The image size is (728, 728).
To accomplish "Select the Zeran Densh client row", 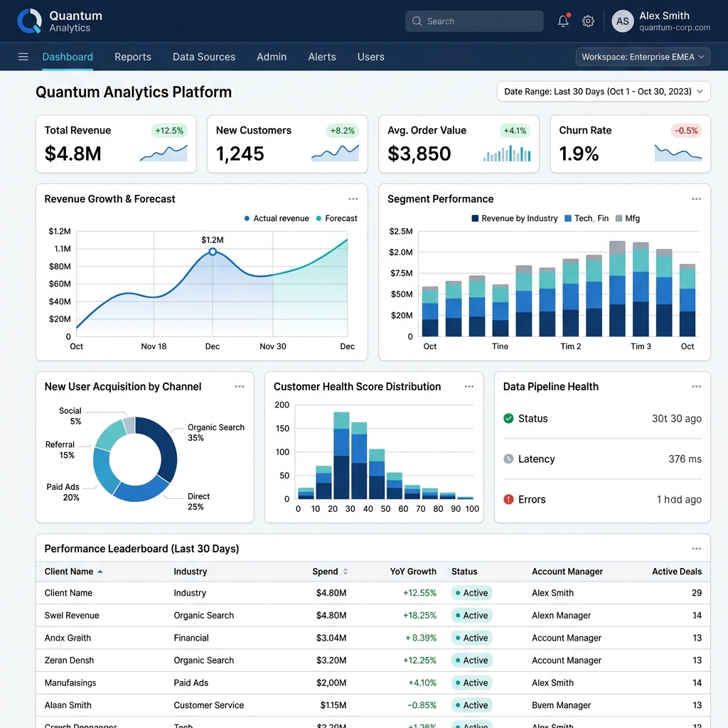I will click(373, 660).
